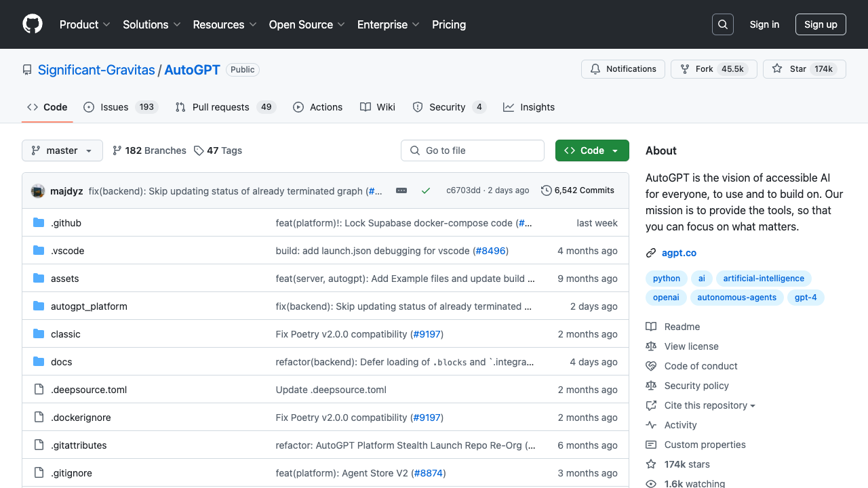Click the GitHub logo icon
This screenshot has width=868, height=488.
pyautogui.click(x=32, y=24)
